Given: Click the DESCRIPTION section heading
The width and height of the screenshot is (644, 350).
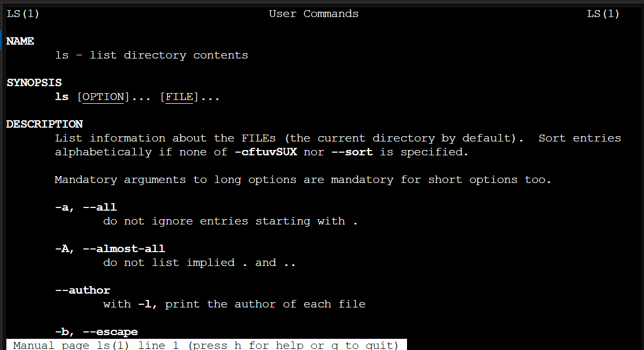Looking at the screenshot, I should [45, 124].
